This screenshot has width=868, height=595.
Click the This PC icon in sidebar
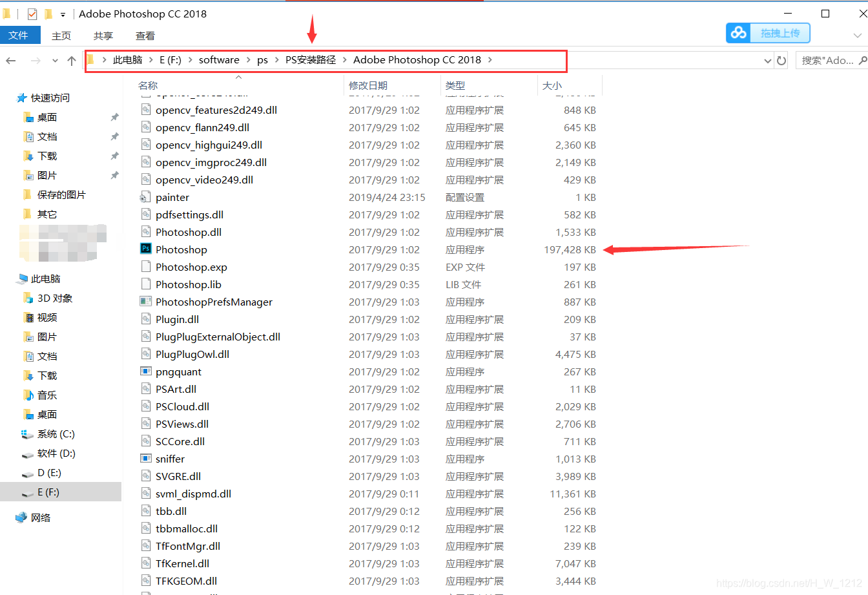23,278
